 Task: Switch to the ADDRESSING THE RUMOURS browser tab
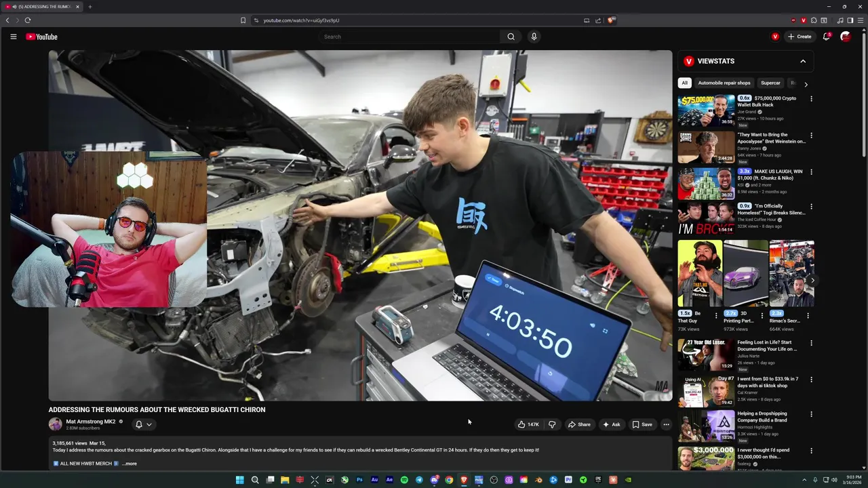(x=41, y=7)
